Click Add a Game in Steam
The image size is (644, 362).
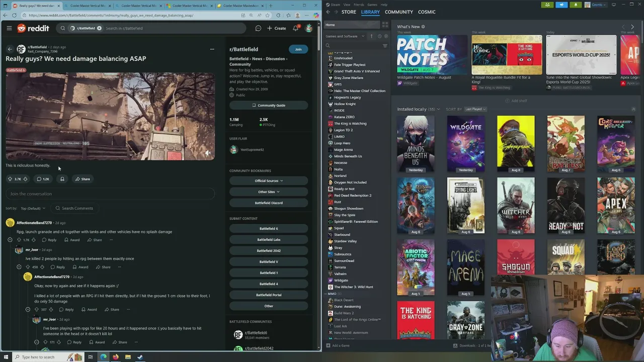(x=337, y=345)
